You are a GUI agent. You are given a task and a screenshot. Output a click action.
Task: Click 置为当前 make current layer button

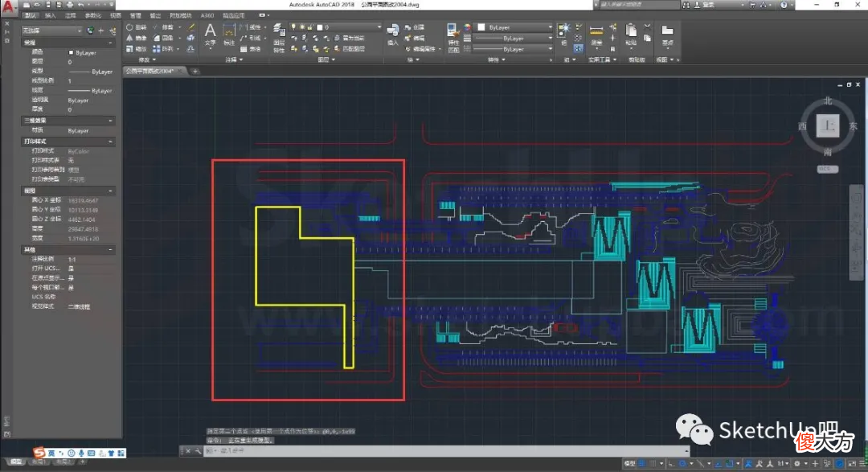348,38
